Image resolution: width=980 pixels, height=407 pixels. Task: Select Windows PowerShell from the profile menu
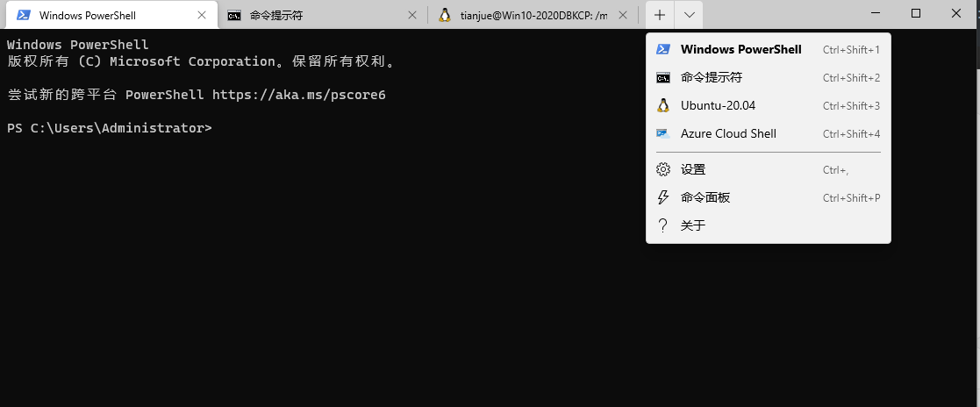(769, 49)
